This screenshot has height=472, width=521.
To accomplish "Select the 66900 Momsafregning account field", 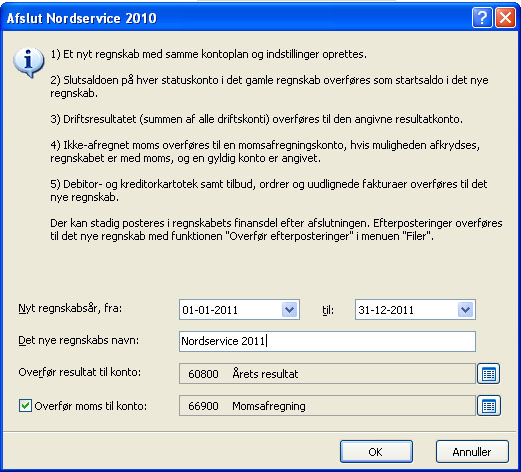I will [327, 406].
